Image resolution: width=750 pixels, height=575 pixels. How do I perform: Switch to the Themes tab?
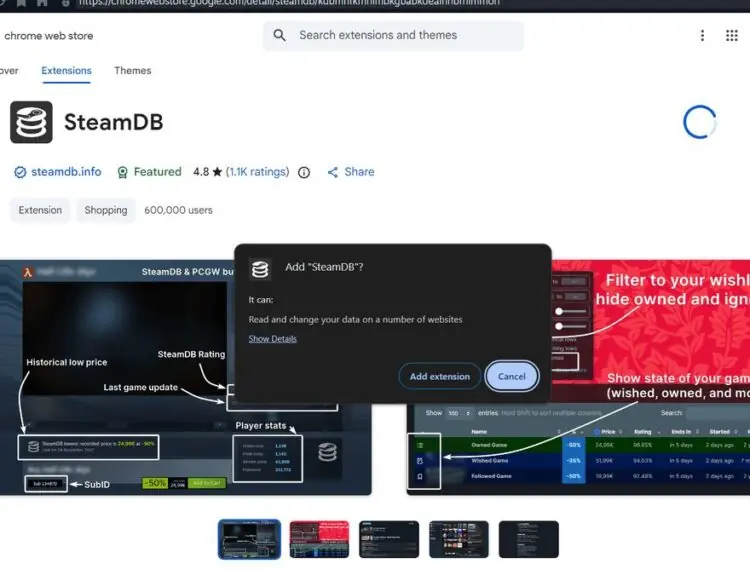point(132,71)
